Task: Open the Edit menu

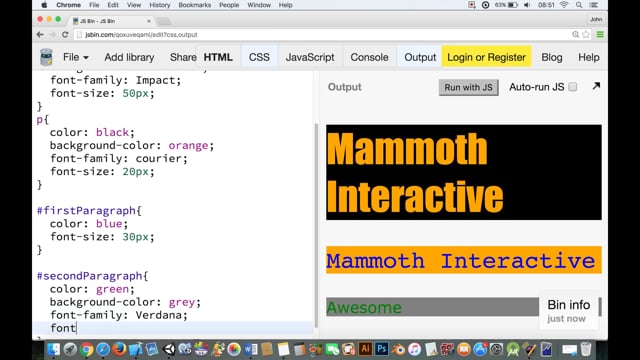Action: tap(113, 5)
